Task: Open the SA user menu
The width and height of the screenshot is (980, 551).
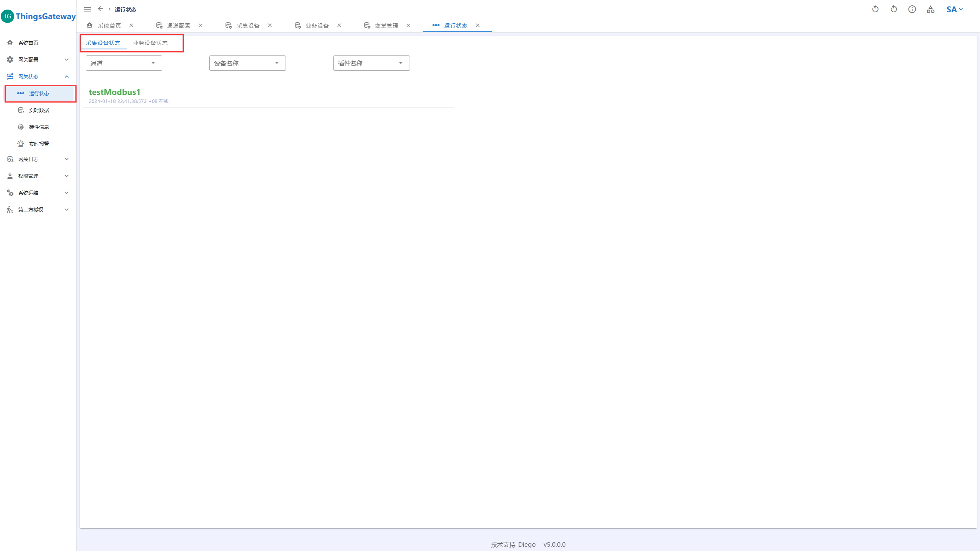Action: coord(954,9)
